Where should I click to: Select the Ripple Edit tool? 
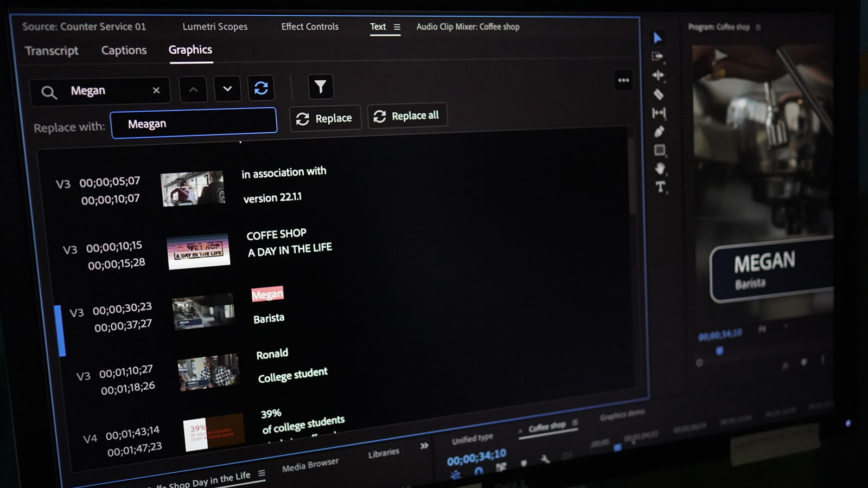(658, 75)
